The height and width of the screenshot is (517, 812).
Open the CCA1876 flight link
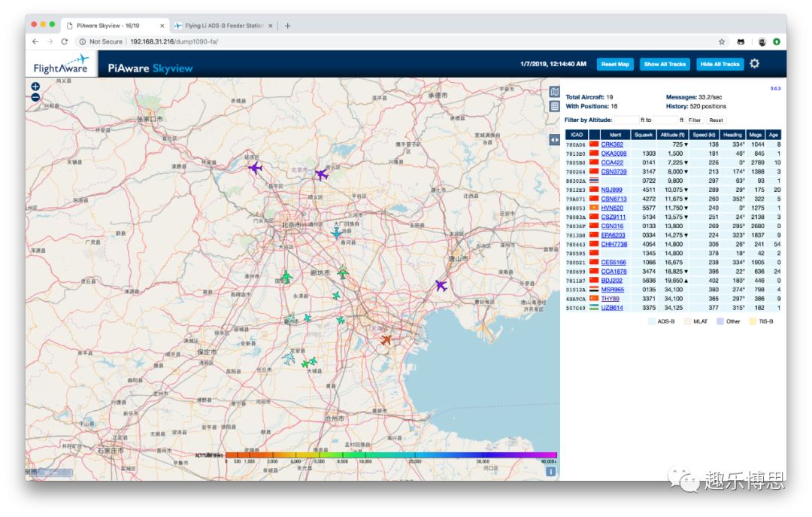tap(614, 272)
